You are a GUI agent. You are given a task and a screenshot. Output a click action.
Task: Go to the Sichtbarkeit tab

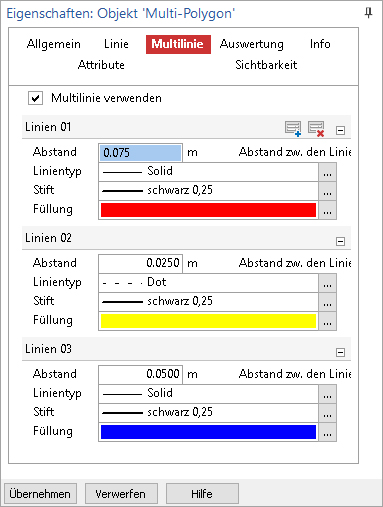pos(266,65)
